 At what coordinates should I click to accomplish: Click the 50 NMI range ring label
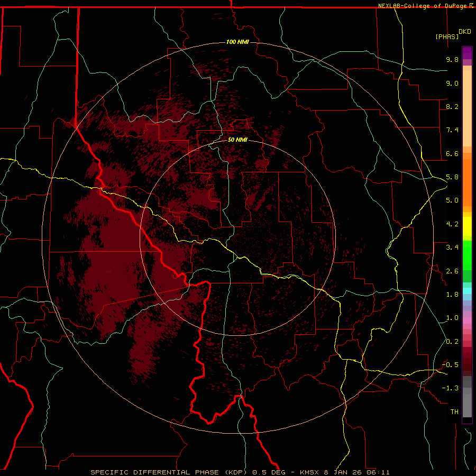237,140
